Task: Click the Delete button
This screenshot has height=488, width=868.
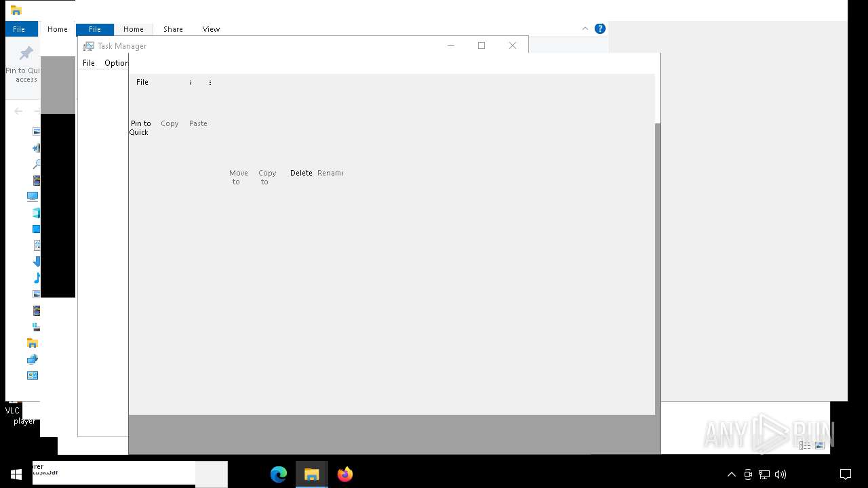Action: click(x=301, y=173)
